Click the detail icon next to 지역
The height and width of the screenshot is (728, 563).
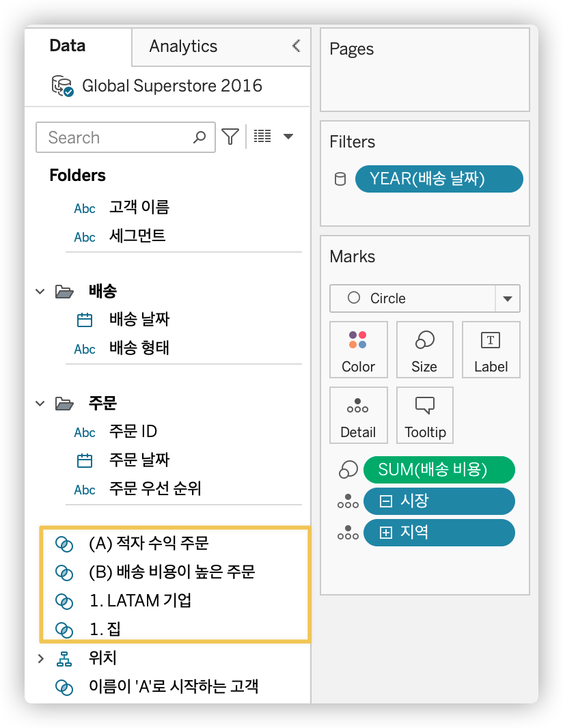click(348, 533)
